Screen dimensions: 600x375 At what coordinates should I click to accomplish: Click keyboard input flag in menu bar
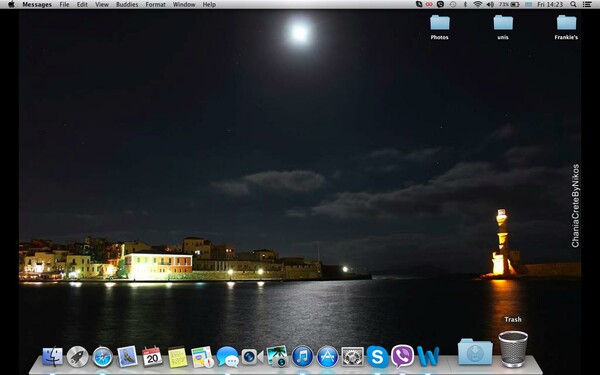pos(528,5)
